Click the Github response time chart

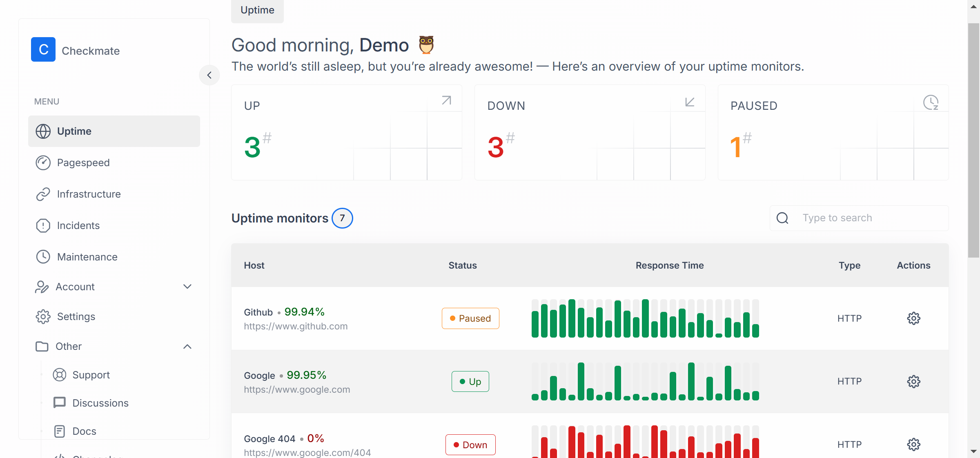click(645, 318)
